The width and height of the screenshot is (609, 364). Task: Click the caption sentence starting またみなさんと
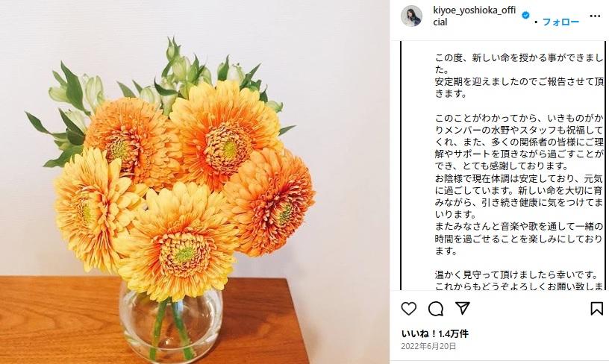519,238
